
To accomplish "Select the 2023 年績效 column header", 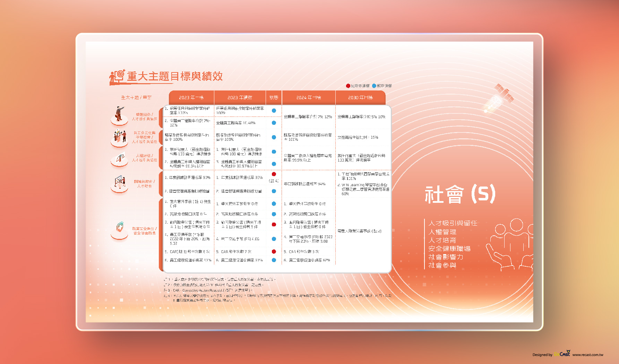I will (x=240, y=97).
